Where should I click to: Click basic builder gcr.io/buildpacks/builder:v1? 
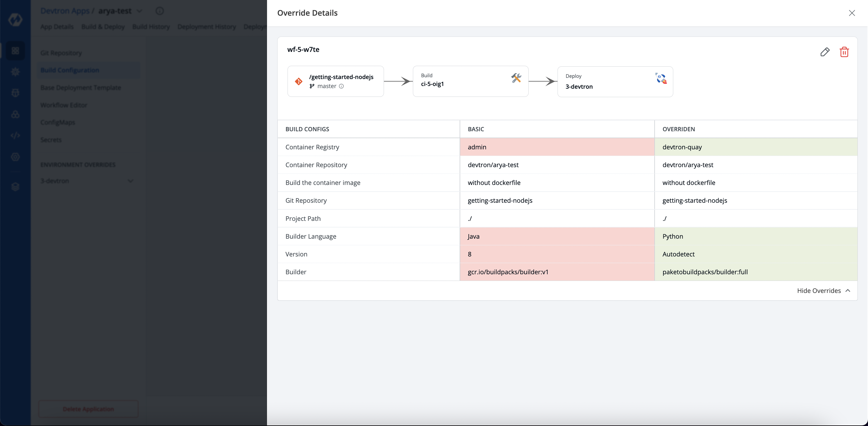[508, 272]
